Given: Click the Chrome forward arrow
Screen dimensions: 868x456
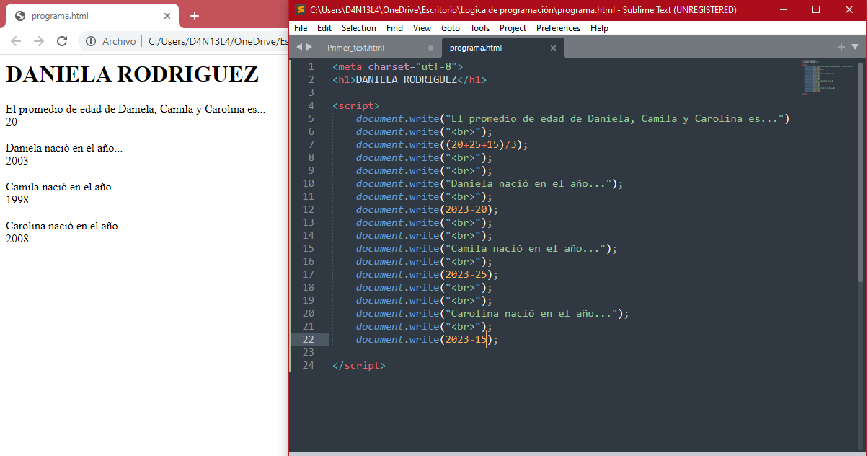Looking at the screenshot, I should (x=39, y=41).
